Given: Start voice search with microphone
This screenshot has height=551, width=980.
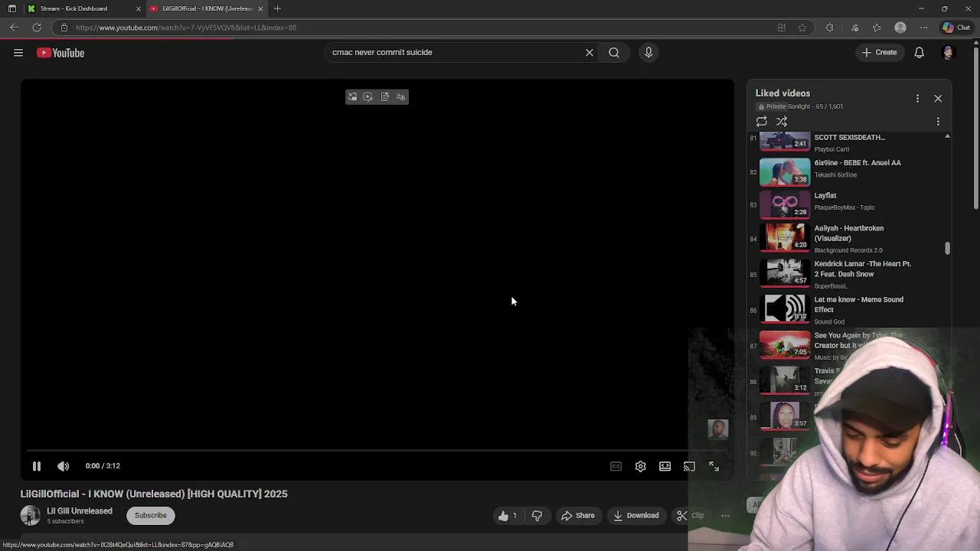Looking at the screenshot, I should pos(648,53).
